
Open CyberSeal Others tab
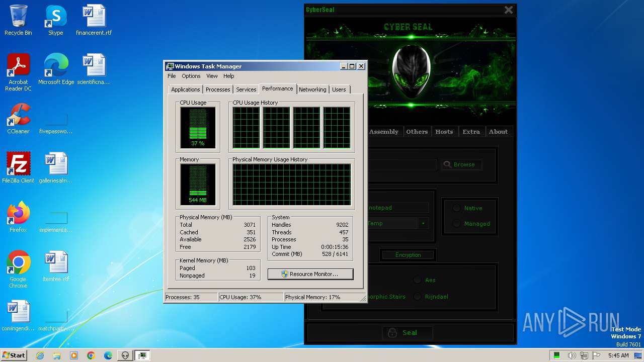point(417,132)
